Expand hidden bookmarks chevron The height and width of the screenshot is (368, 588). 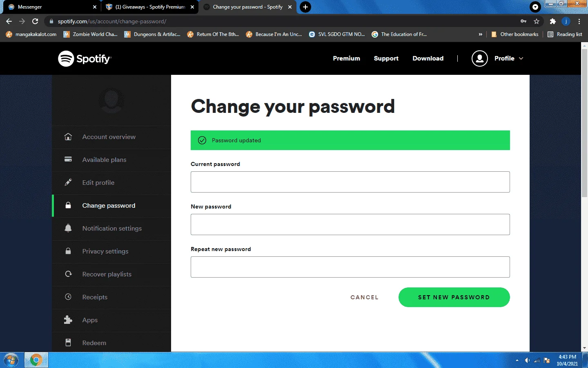[480, 34]
